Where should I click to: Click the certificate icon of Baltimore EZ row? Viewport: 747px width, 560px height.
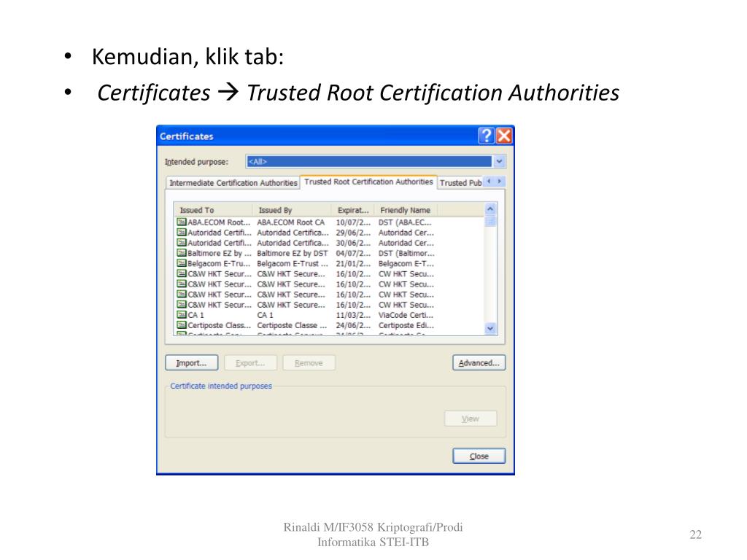pyautogui.click(x=182, y=253)
